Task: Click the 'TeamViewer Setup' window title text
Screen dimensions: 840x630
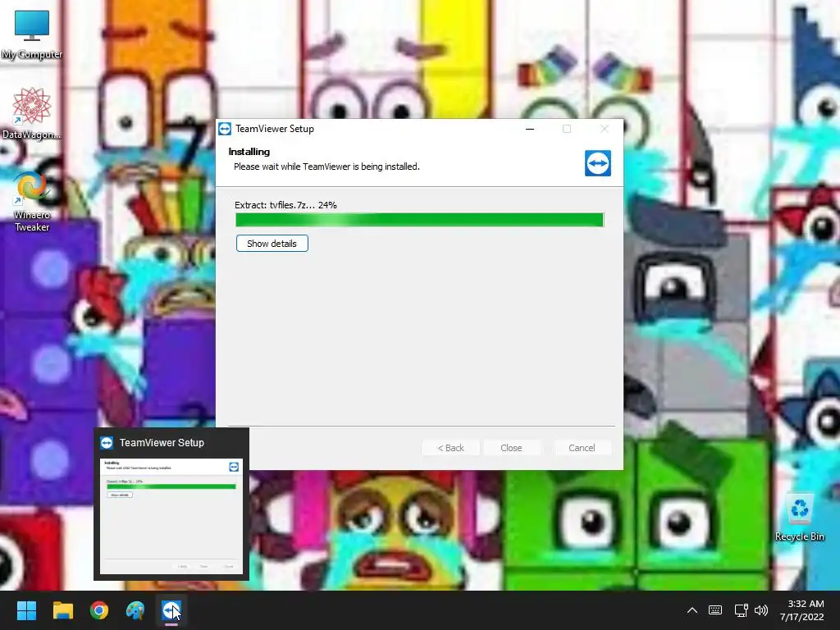Action: pos(275,129)
